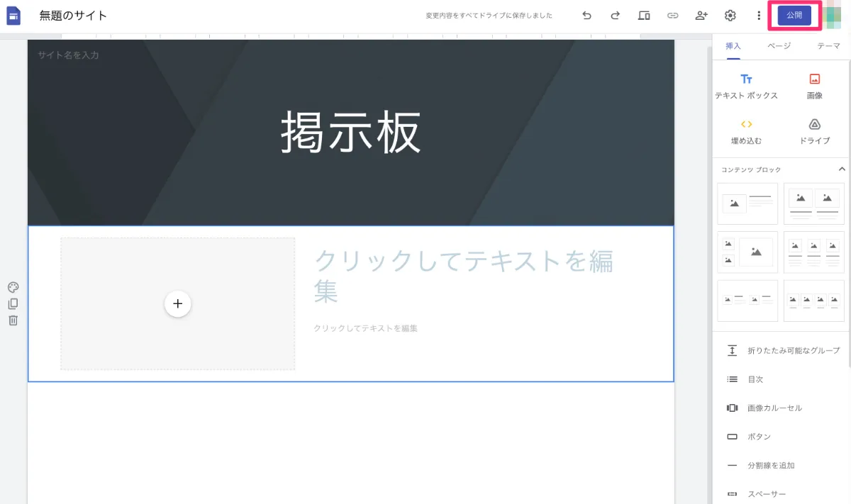Publish the site with 公開
The height and width of the screenshot is (504, 851).
pyautogui.click(x=794, y=14)
